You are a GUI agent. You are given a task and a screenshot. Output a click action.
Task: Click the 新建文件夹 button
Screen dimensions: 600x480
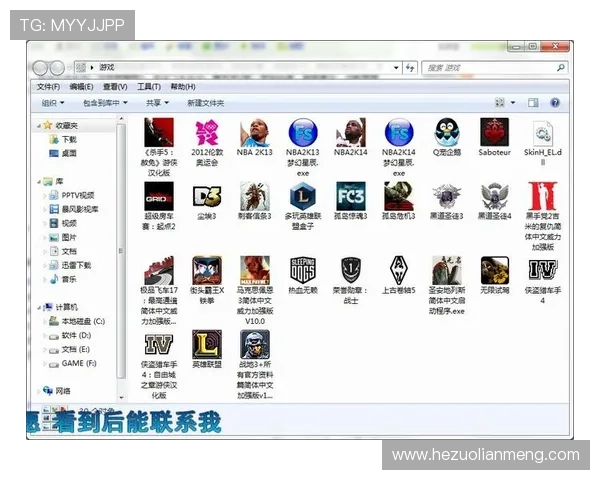(205, 103)
